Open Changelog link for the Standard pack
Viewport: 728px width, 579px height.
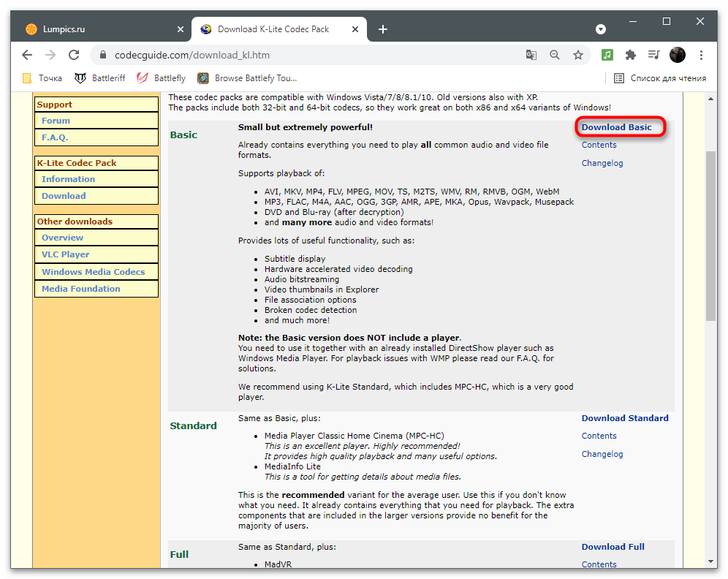[x=602, y=454]
